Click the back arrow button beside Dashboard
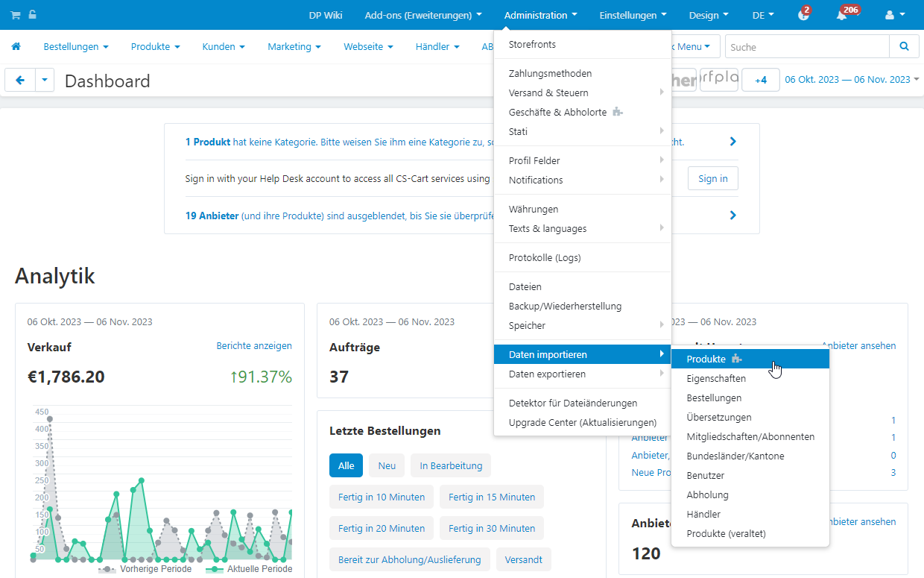924x578 pixels. pos(20,81)
